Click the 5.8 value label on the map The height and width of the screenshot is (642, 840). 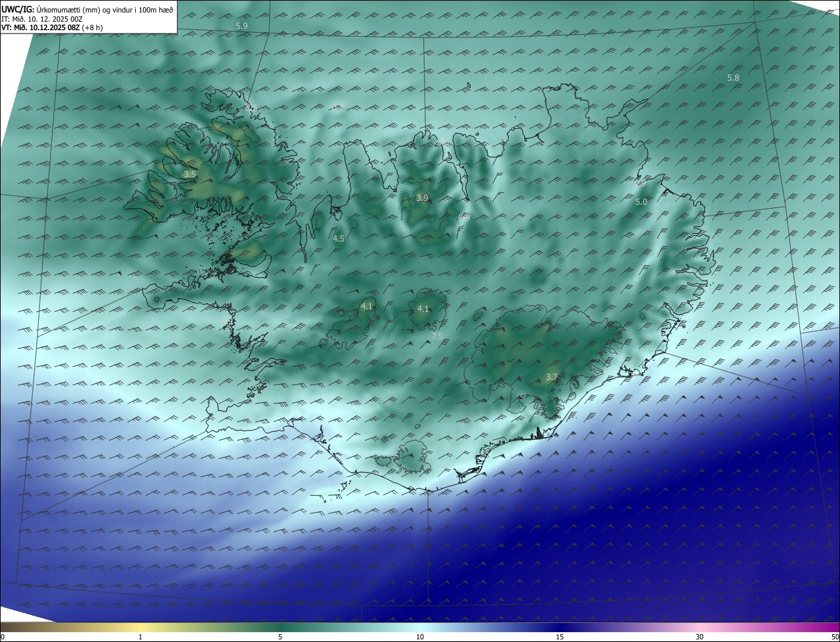[733, 77]
